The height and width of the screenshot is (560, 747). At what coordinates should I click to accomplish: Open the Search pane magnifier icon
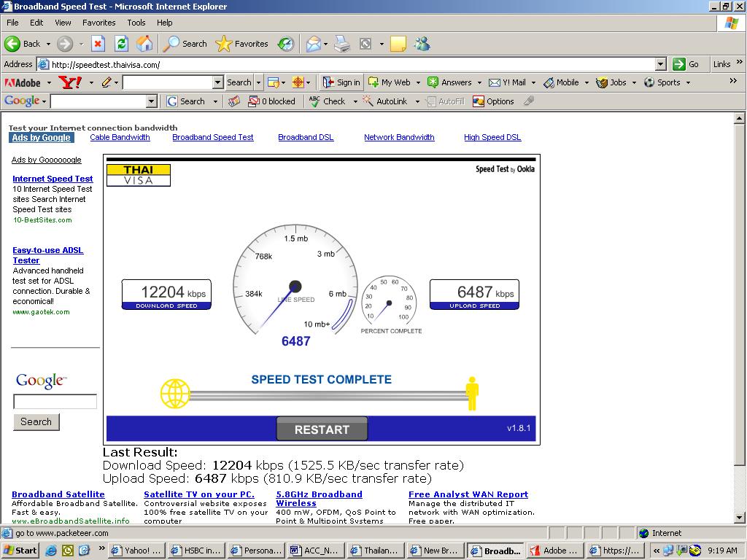point(171,44)
